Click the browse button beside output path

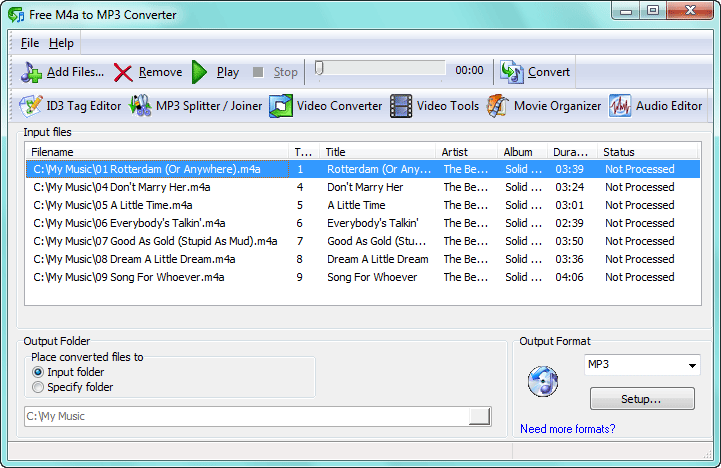click(x=479, y=416)
